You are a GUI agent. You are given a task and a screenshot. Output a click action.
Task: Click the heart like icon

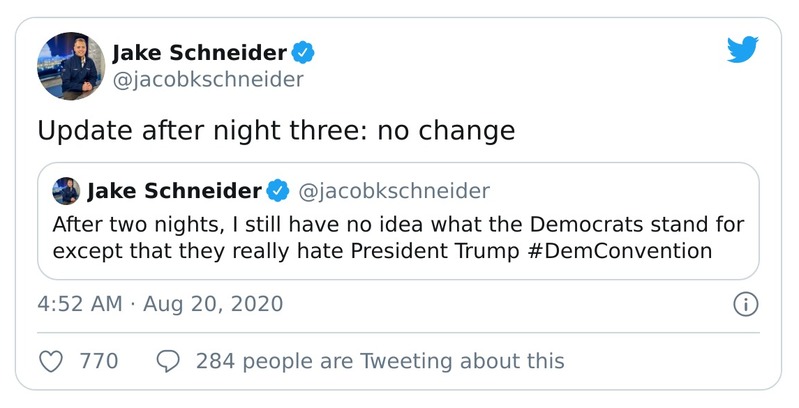(x=52, y=361)
